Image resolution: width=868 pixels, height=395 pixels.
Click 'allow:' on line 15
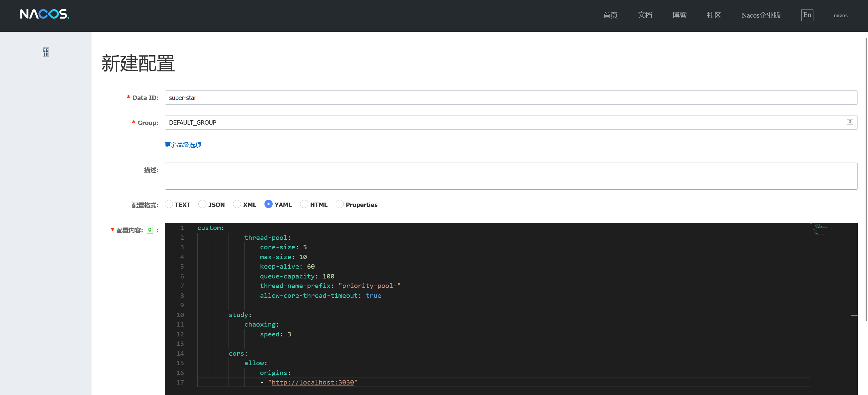(x=256, y=363)
